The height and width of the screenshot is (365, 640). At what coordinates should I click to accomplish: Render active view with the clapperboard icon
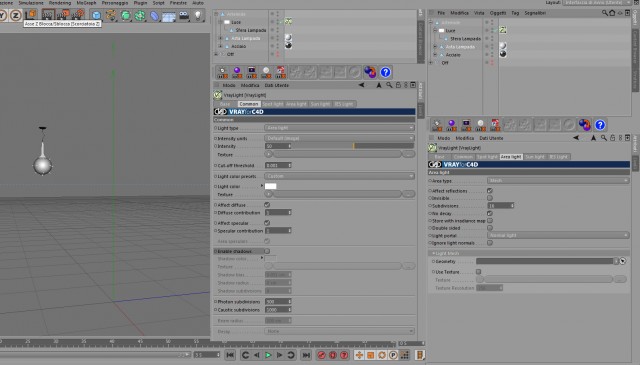pyautogui.click(x=48, y=16)
